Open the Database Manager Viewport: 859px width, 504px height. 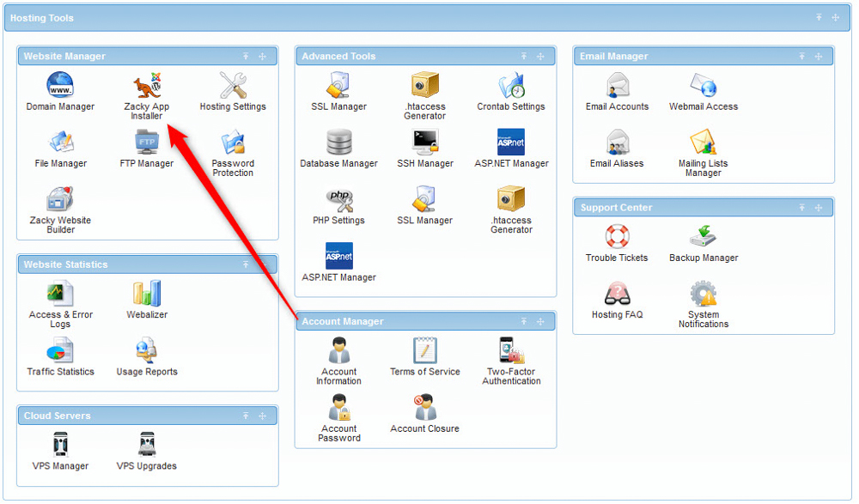coord(338,146)
